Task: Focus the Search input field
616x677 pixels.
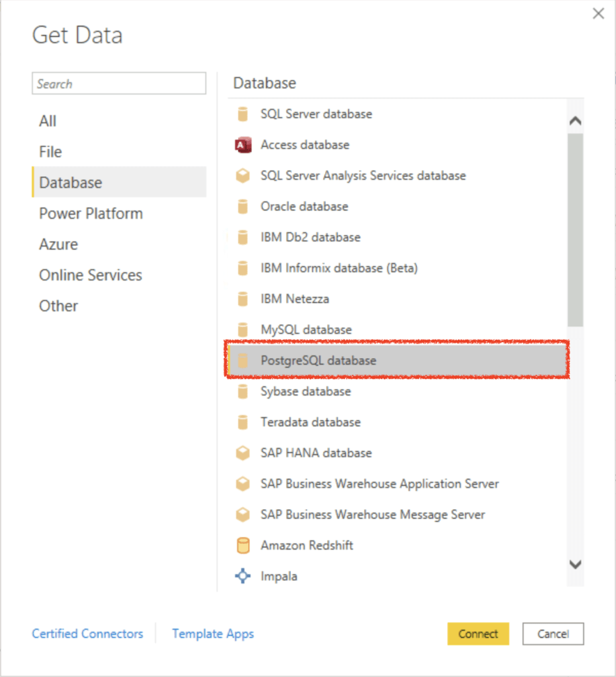Action: 119,84
